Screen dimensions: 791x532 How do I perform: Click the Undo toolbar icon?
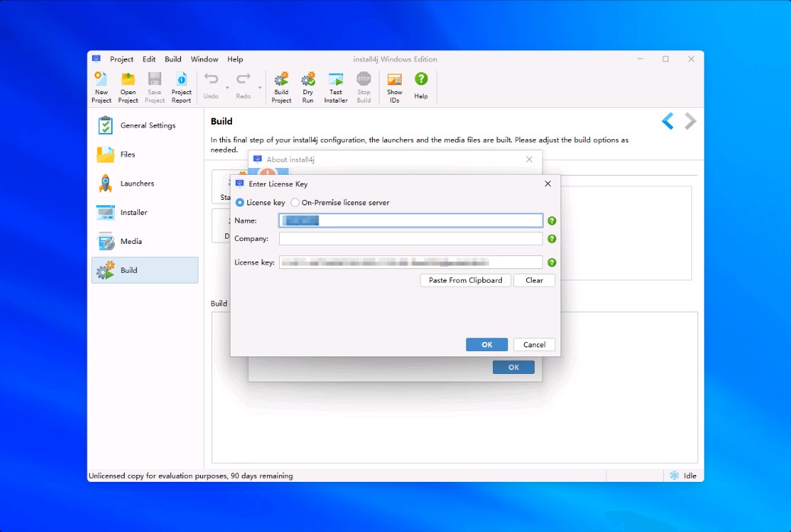211,86
